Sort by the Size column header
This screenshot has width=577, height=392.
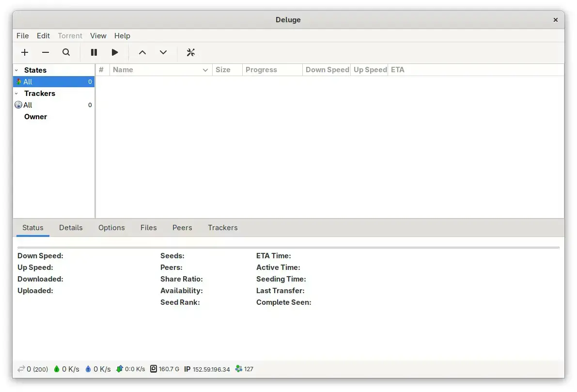[x=227, y=70]
